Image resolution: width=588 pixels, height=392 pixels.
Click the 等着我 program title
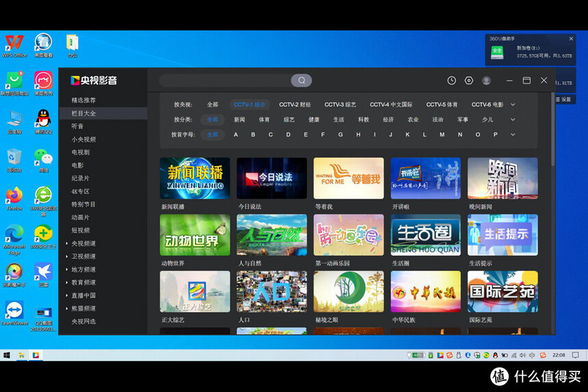click(x=324, y=207)
